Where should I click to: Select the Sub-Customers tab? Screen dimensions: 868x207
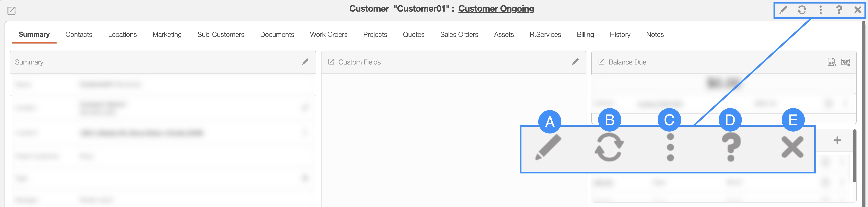(x=221, y=34)
